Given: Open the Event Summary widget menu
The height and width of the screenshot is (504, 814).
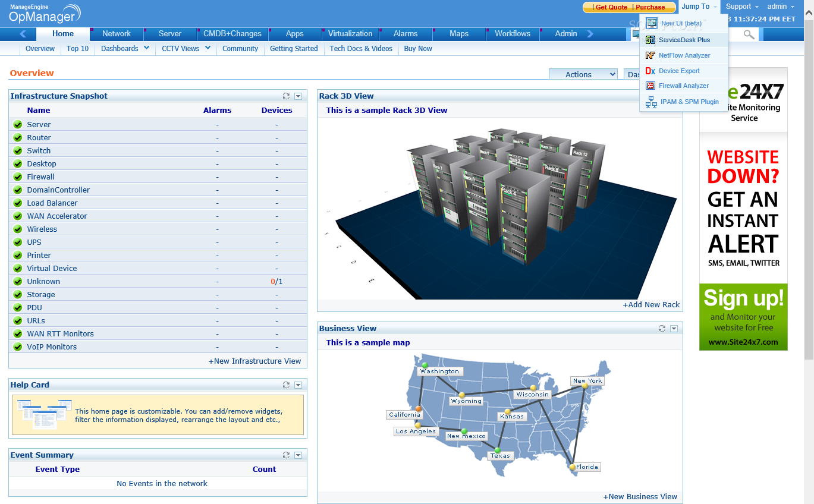Looking at the screenshot, I should [298, 455].
